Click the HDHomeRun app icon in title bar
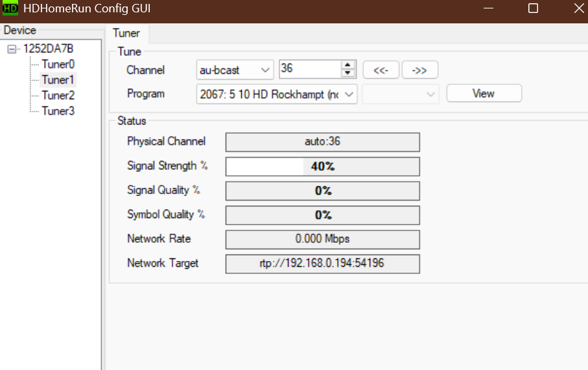This screenshot has width=588, height=370. [x=10, y=8]
